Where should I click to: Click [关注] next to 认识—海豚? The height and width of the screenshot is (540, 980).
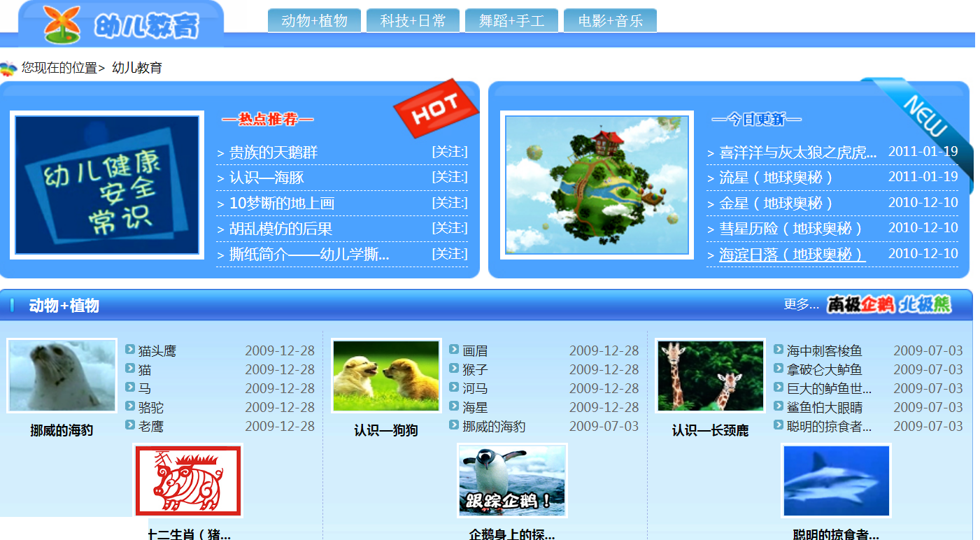[449, 177]
